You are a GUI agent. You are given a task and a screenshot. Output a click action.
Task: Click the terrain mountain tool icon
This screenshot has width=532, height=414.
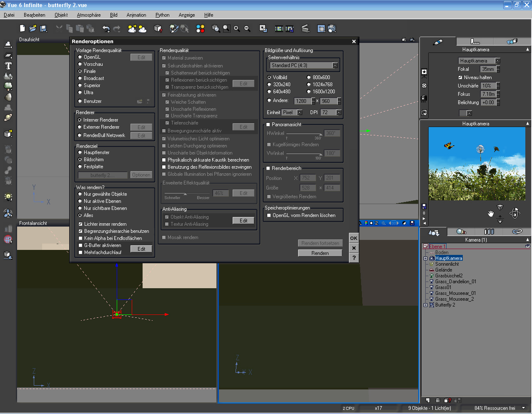click(x=8, y=76)
